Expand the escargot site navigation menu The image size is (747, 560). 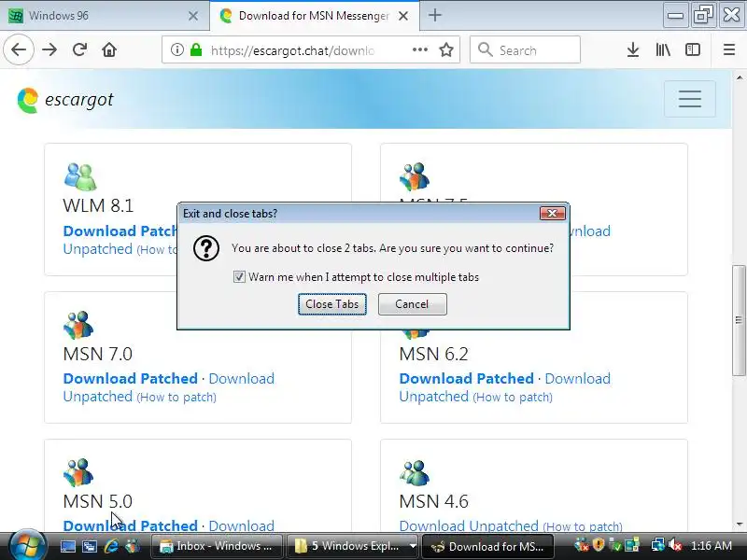pyautogui.click(x=690, y=99)
